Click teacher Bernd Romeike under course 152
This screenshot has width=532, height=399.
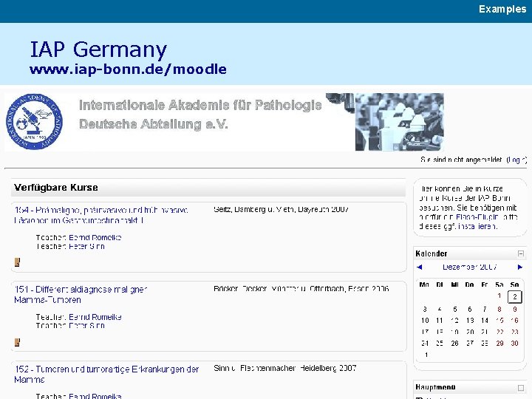(x=95, y=396)
